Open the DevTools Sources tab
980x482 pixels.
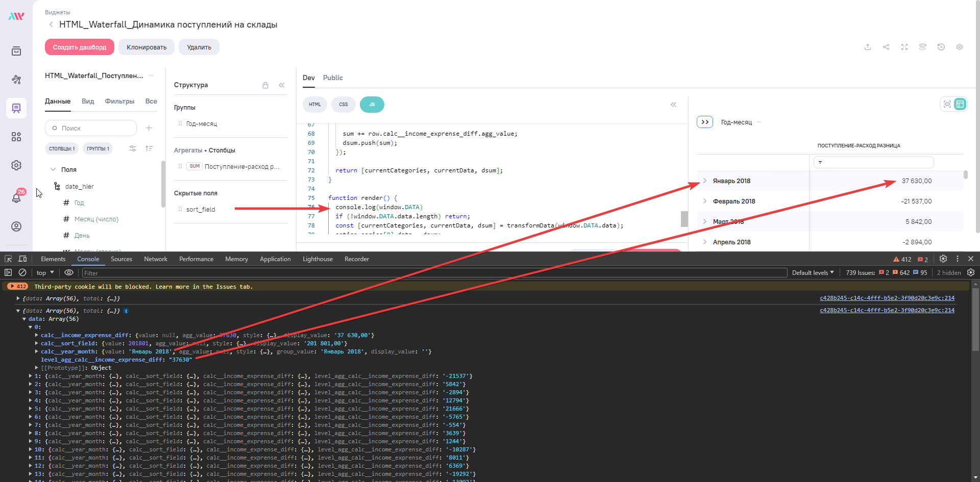point(121,259)
